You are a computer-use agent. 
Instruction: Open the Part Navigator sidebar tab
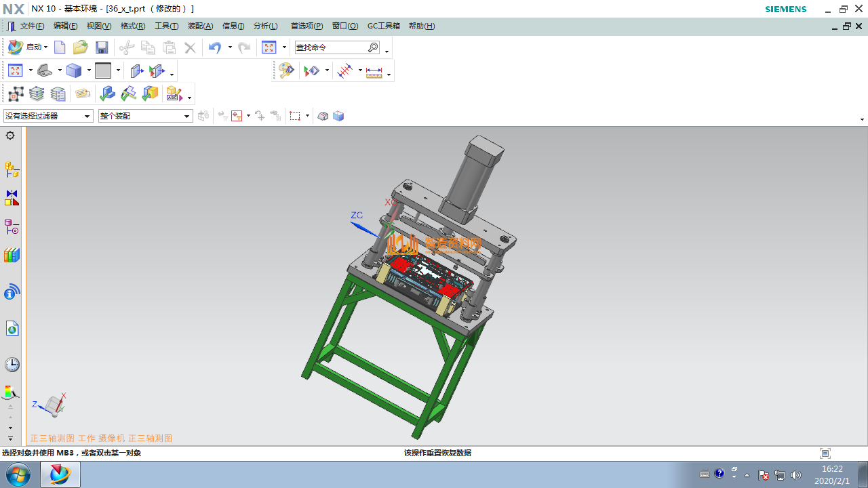12,227
